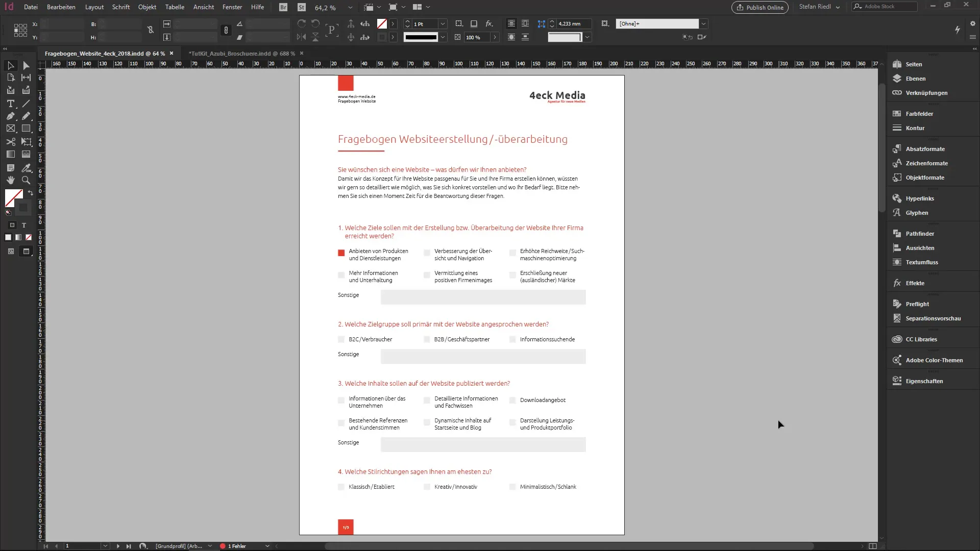
Task: Select the Rectangle tool
Action: (26, 129)
